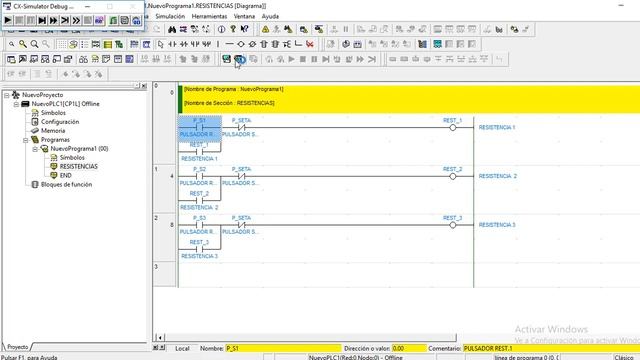
Task: Collapse the Programas tree node
Action: tap(25, 140)
